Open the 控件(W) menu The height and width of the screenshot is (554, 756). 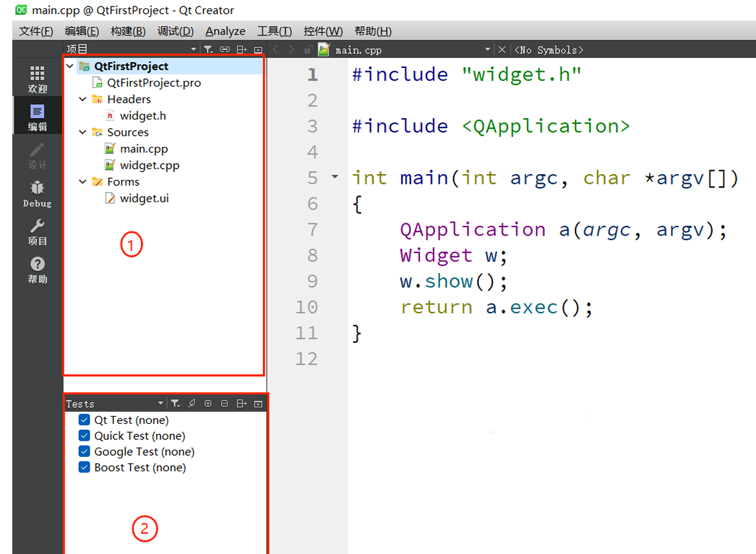pos(323,31)
